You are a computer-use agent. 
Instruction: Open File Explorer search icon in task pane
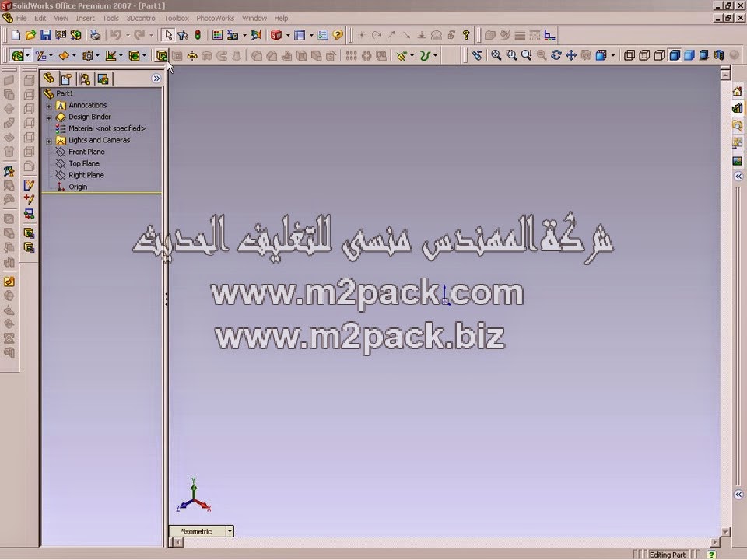[x=738, y=125]
